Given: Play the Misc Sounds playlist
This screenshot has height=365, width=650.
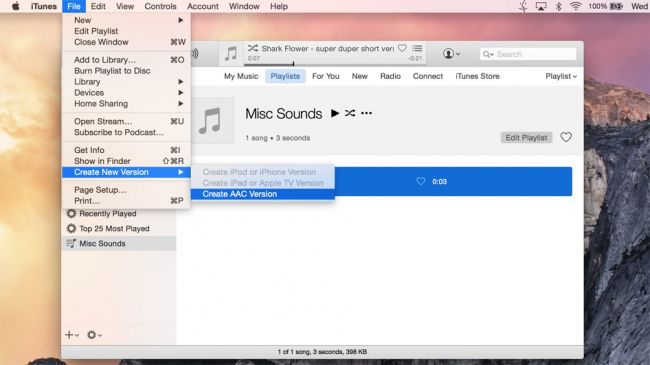Looking at the screenshot, I should [x=335, y=113].
